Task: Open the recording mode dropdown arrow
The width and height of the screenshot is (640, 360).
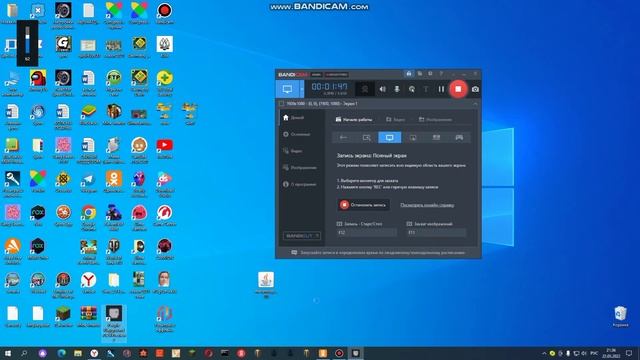Action: [302, 89]
